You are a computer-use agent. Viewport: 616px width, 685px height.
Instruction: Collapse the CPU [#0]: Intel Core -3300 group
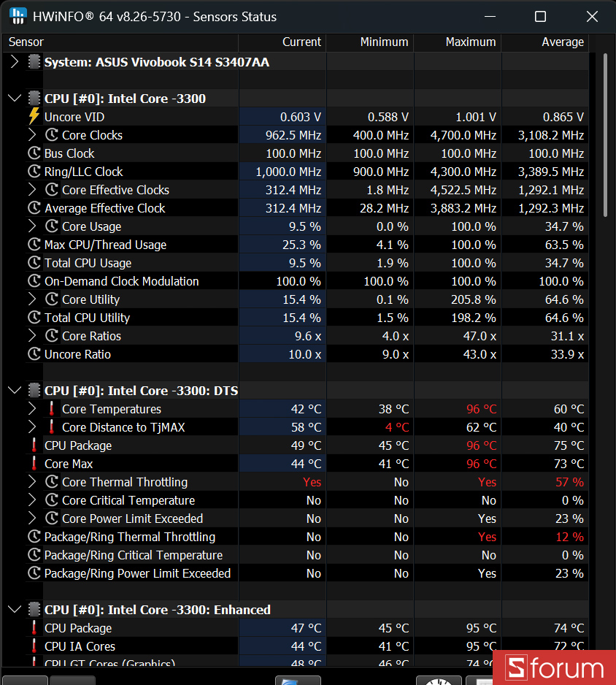pyautogui.click(x=15, y=99)
